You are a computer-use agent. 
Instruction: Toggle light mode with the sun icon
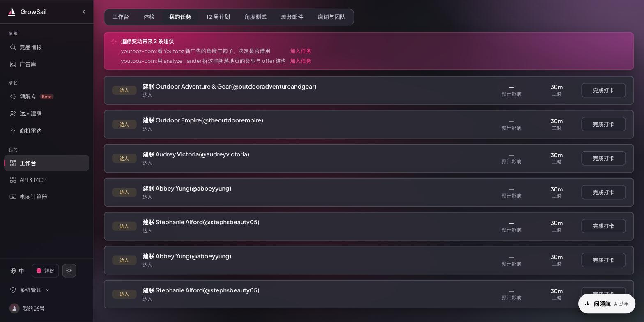pos(69,271)
